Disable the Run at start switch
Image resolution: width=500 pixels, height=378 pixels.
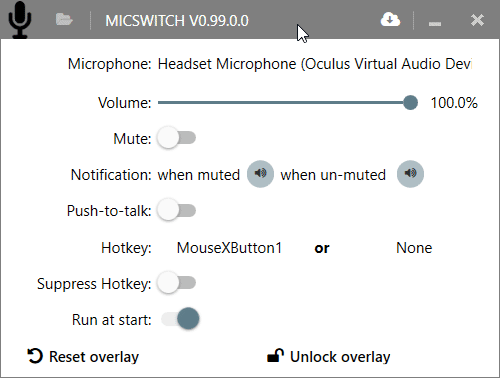point(180,319)
